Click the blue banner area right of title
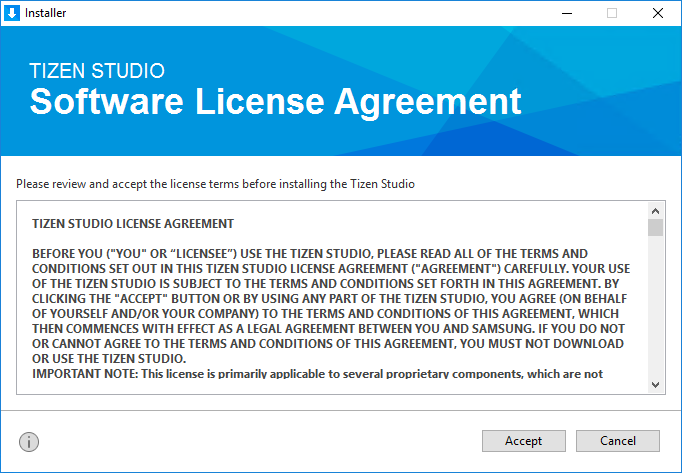The height and width of the screenshot is (473, 682). click(600, 100)
